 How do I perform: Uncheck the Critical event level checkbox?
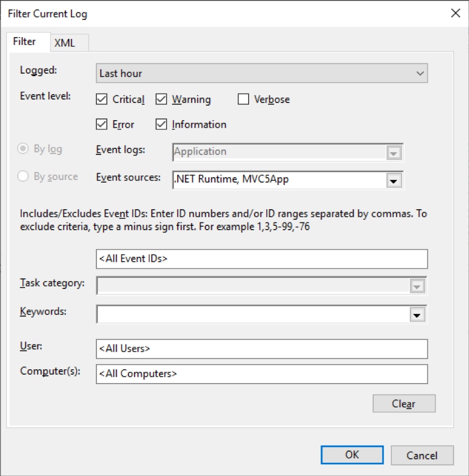coord(102,100)
